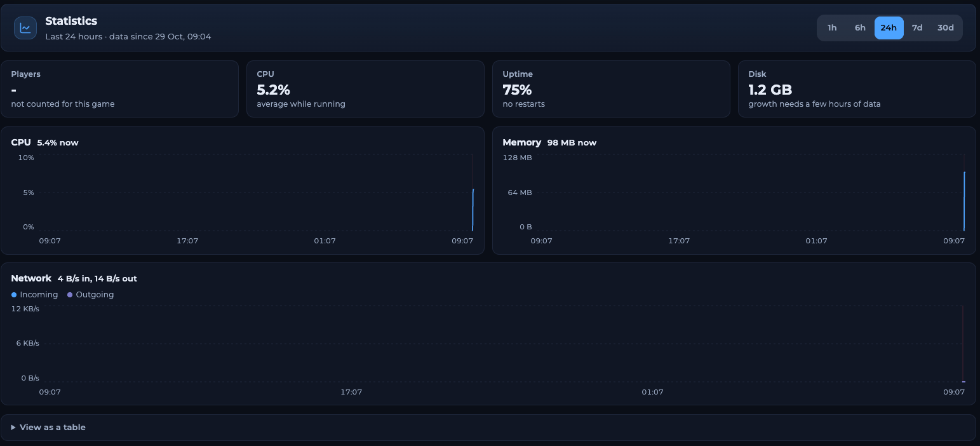
Task: Click the Outgoing legend purple dot
Action: 70,295
